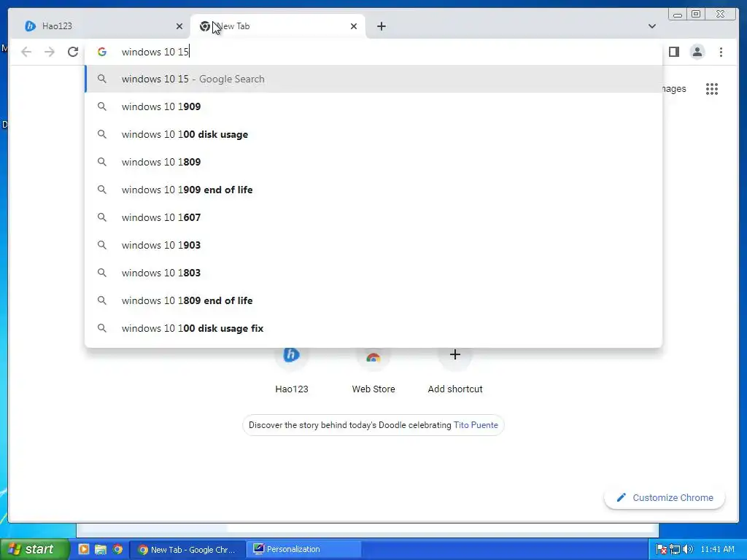Select the New Tab tab
747x560 pixels.
tap(278, 26)
